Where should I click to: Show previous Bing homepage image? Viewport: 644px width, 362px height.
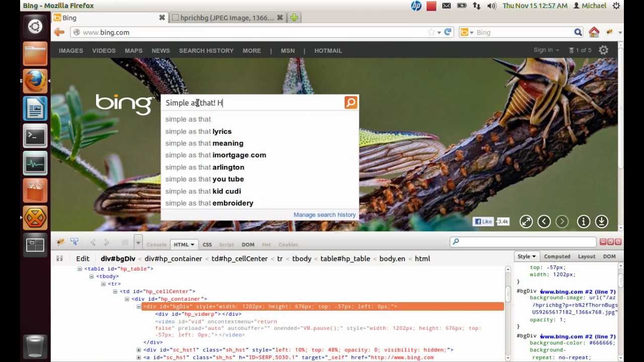click(x=544, y=221)
